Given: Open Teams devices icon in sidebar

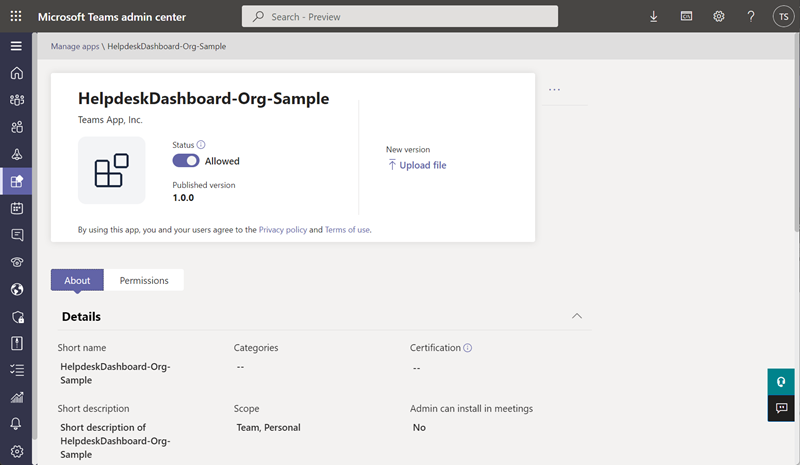Looking at the screenshot, I should pos(16,154).
